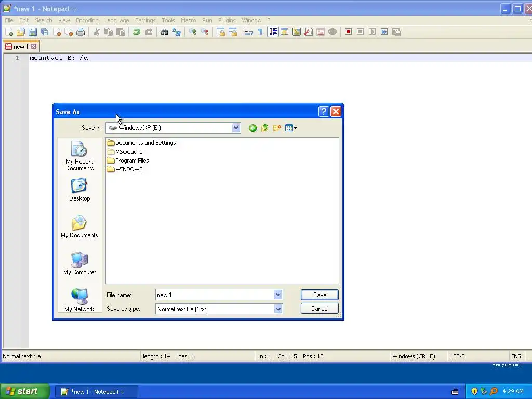The height and width of the screenshot is (399, 532).
Task: Go to My Documents in places bar
Action: coord(79,227)
